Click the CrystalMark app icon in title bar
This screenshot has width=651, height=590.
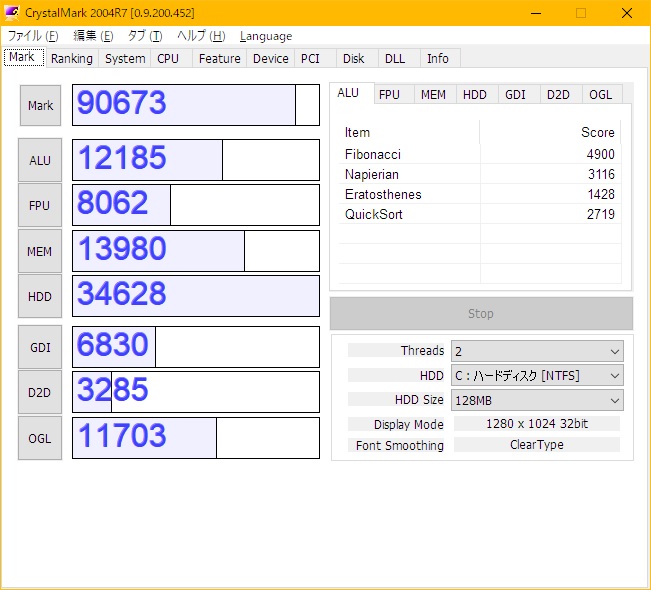pos(12,12)
